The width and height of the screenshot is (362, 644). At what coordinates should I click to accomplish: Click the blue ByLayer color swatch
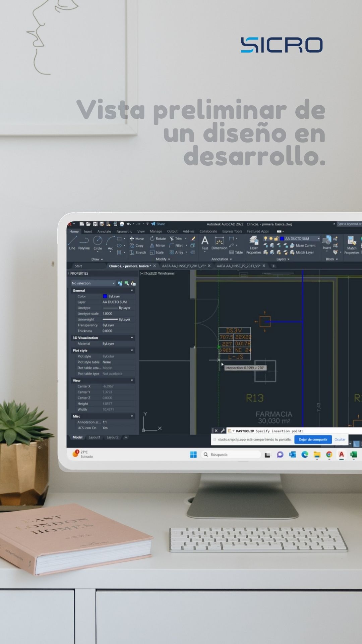[x=105, y=297]
